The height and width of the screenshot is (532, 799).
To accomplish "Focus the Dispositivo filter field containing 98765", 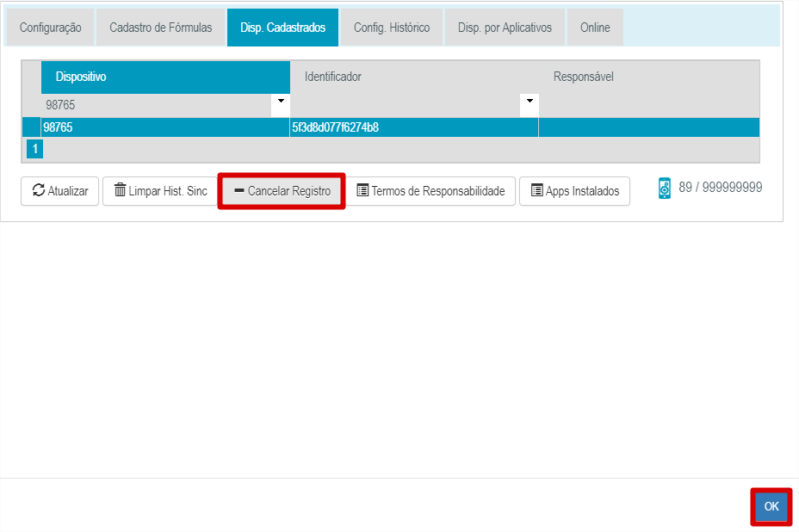I will (x=157, y=106).
